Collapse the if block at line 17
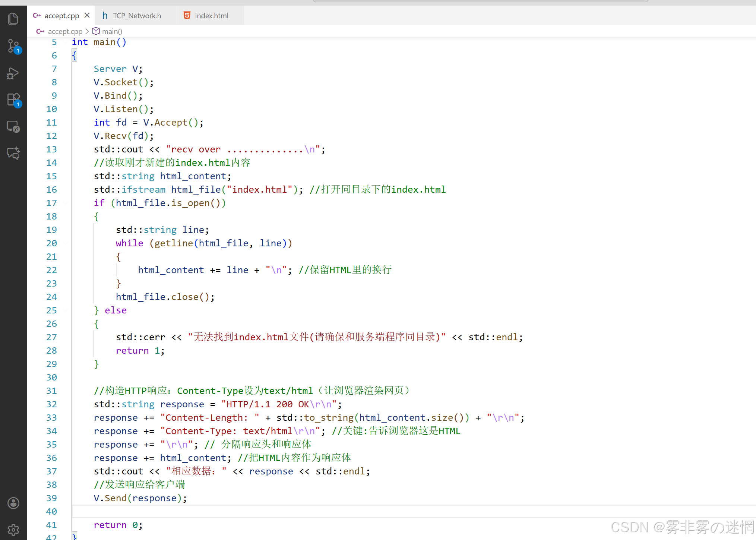This screenshot has width=756, height=540. [x=66, y=203]
